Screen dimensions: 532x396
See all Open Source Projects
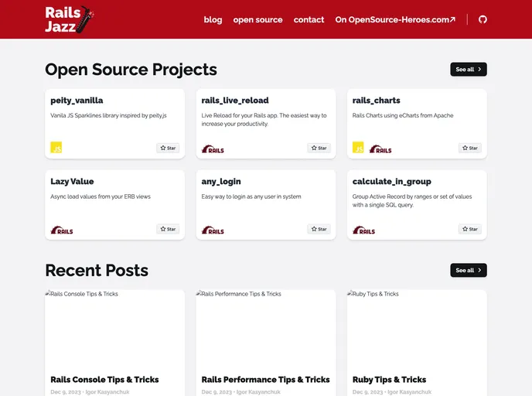[469, 70]
